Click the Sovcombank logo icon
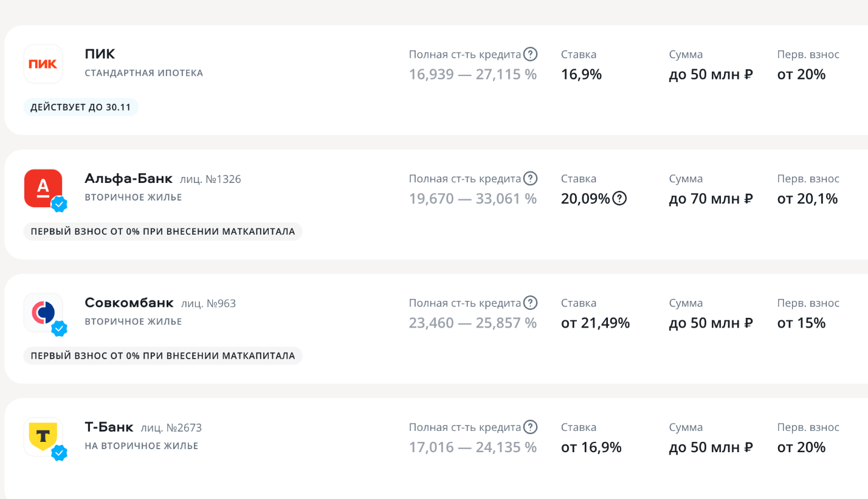 (43, 312)
